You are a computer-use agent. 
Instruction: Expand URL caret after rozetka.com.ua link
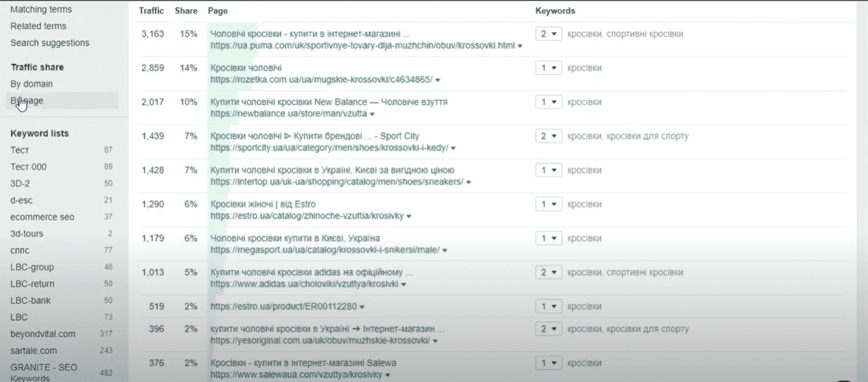click(437, 80)
